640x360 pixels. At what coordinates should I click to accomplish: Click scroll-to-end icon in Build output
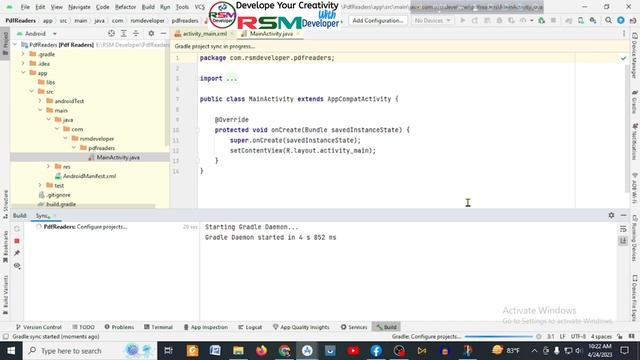pyautogui.click(x=623, y=241)
